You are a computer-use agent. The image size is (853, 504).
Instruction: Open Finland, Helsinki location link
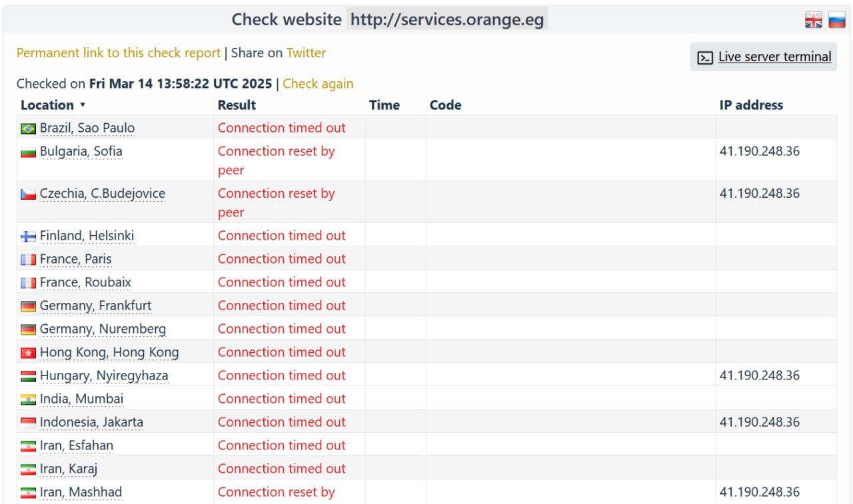pos(87,236)
